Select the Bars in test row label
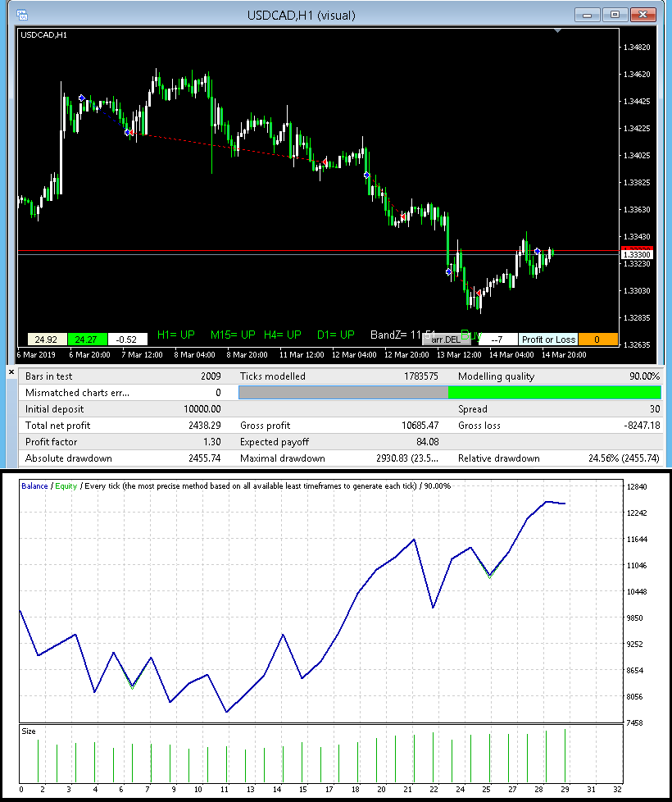672x802 pixels. click(x=48, y=376)
